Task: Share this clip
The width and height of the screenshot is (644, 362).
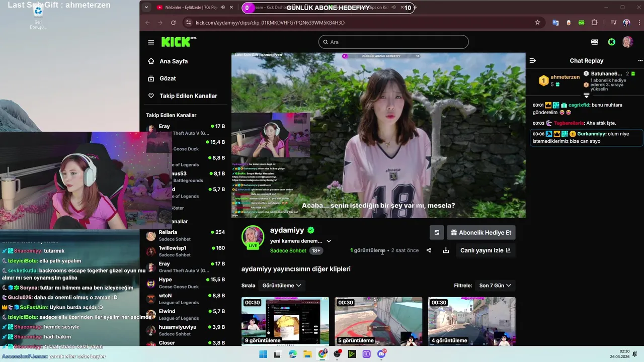Action: tap(429, 250)
